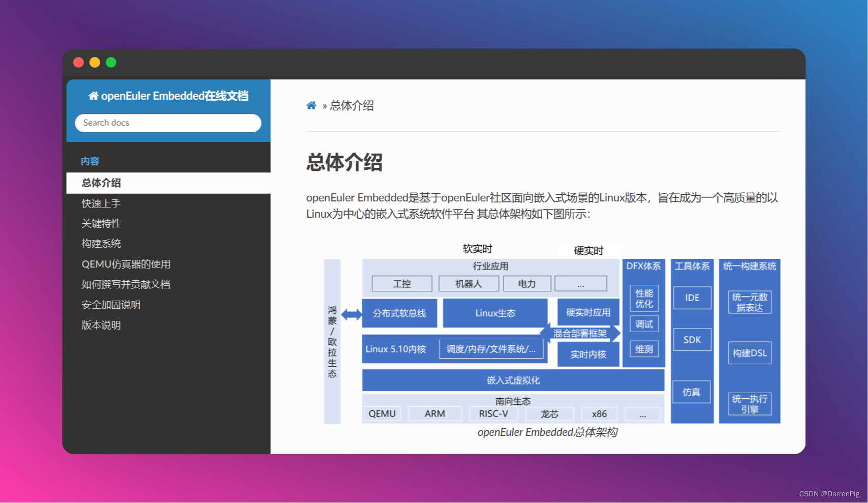Screen dimensions: 868x503
Task: Click the openEuler Embedded总体架构 caption
Action: pos(548,432)
